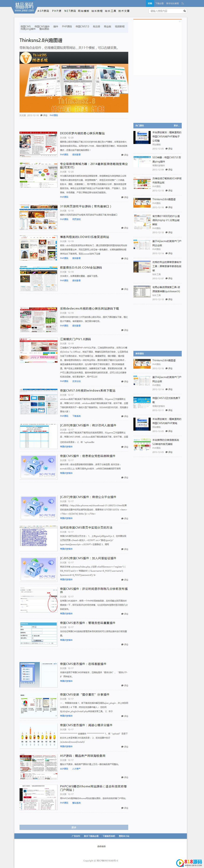Open 百度ping插件 category link
The width and height of the screenshot is (204, 868).
pos(28,29)
